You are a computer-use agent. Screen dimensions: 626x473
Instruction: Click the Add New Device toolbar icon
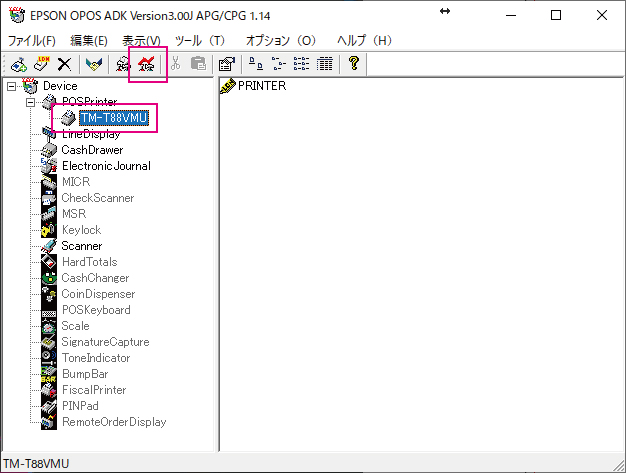point(18,64)
